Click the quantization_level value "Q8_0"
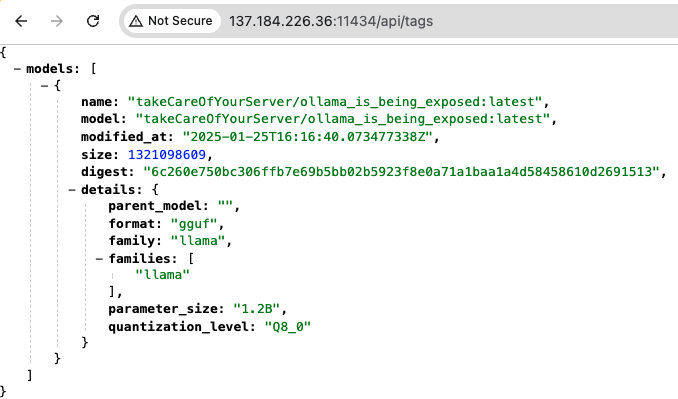The height and width of the screenshot is (399, 678). [x=288, y=326]
